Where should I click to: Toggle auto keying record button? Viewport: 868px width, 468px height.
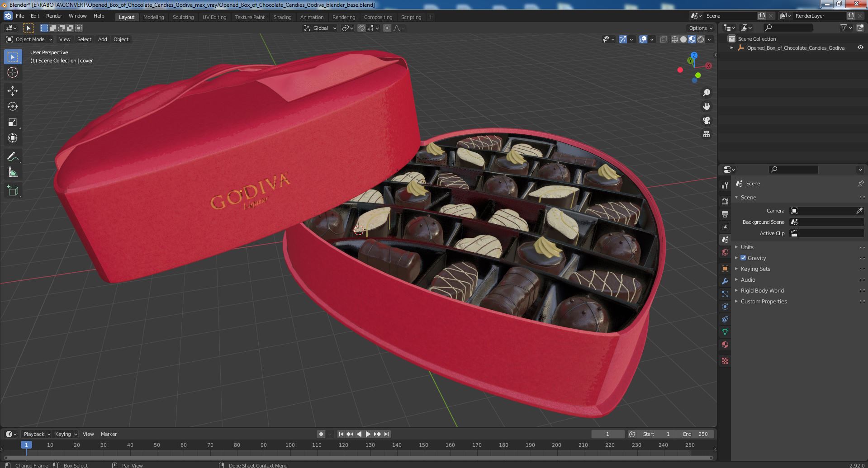(321, 434)
